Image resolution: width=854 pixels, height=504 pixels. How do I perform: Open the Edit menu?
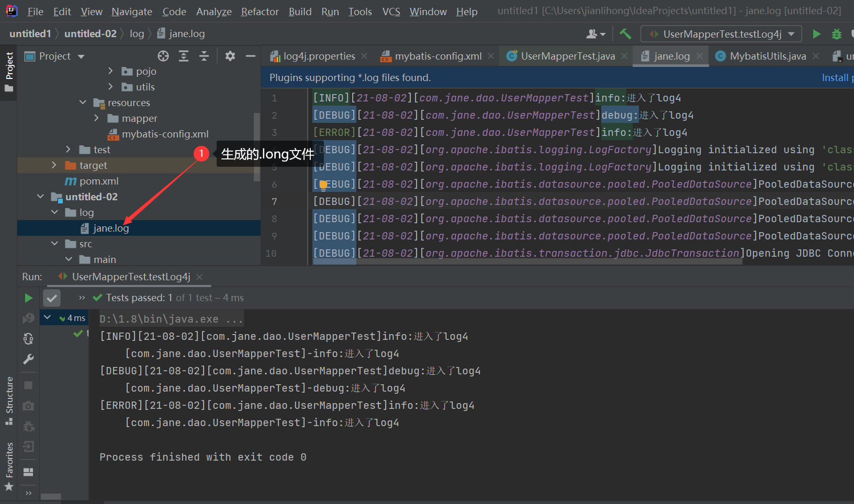tap(62, 12)
